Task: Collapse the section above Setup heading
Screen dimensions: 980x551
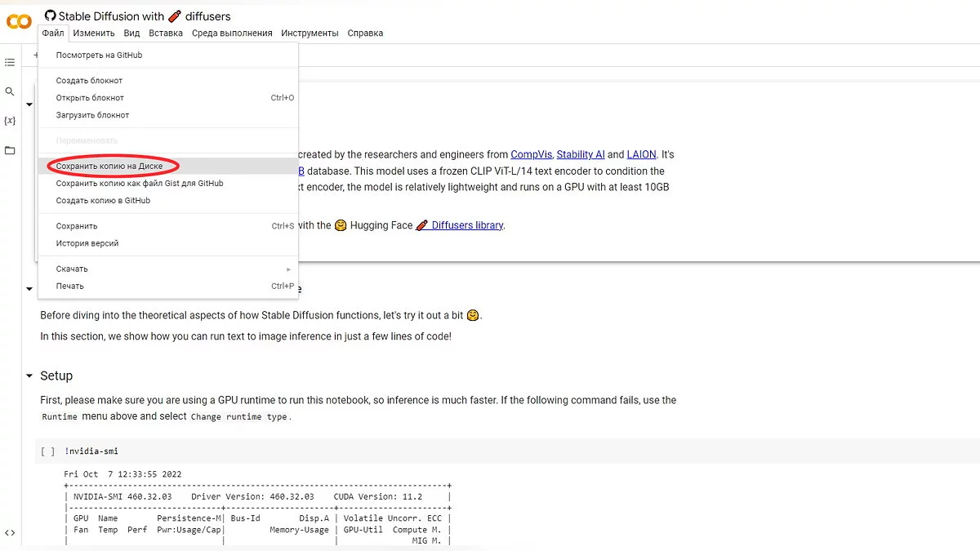Action: [29, 289]
